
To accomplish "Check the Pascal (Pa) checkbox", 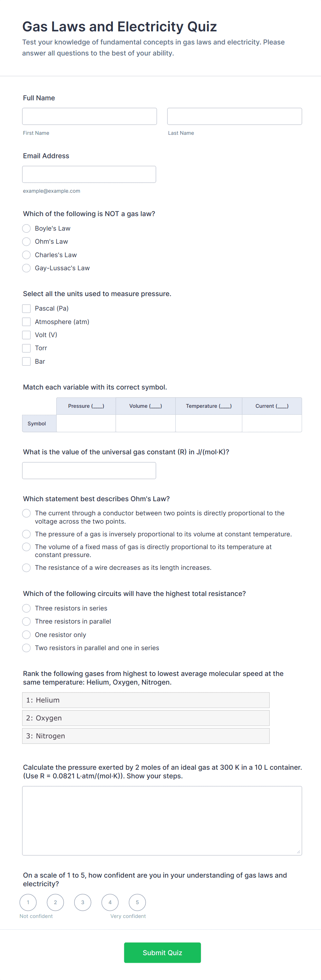I will tap(26, 309).
